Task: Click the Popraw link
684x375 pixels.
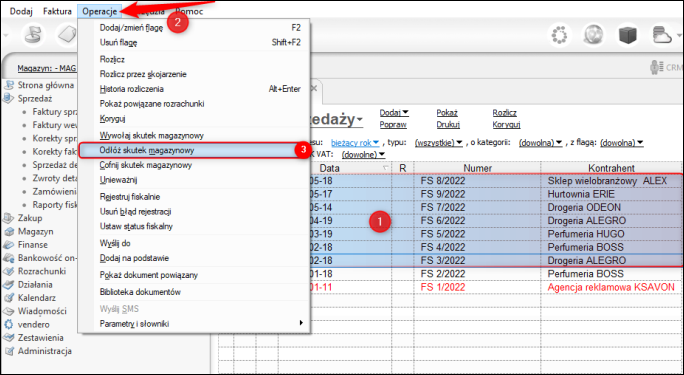Action: pos(393,125)
